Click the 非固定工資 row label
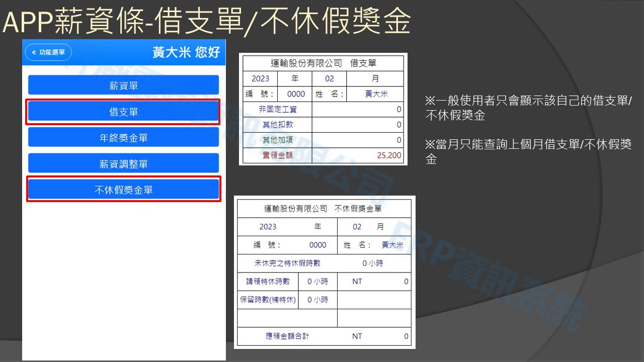644x362 pixels. click(278, 109)
